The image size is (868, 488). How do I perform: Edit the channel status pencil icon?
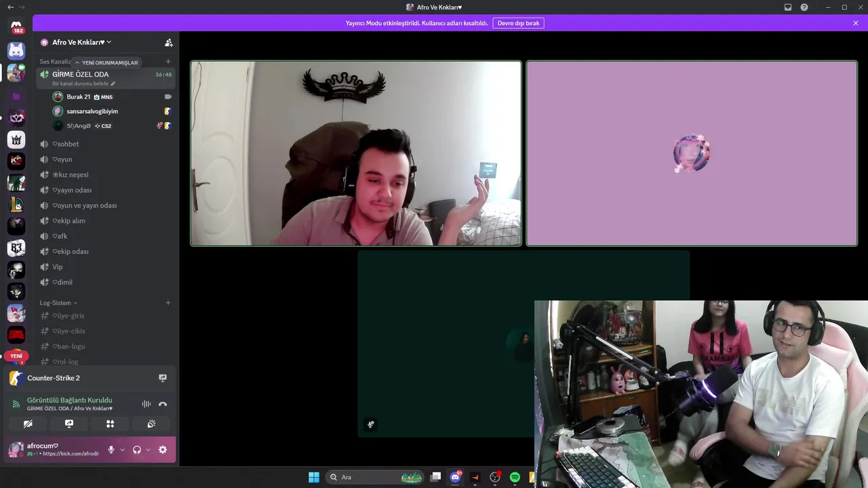pos(113,83)
